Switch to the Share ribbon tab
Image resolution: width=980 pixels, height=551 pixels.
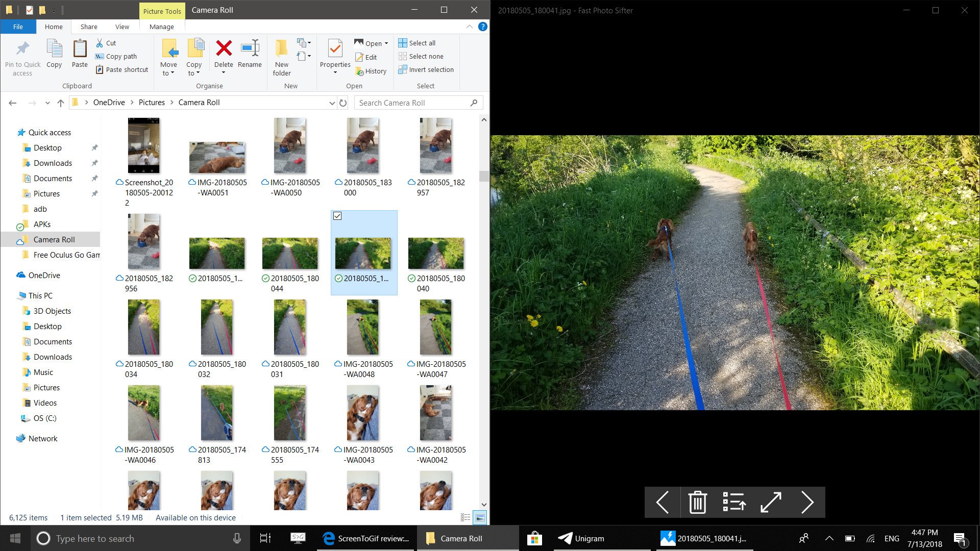coord(89,27)
